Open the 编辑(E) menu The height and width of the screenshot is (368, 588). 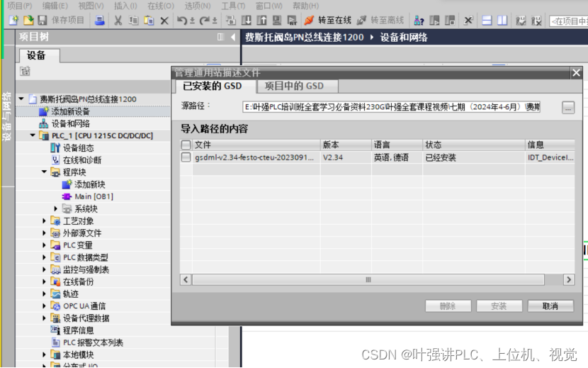click(55, 6)
